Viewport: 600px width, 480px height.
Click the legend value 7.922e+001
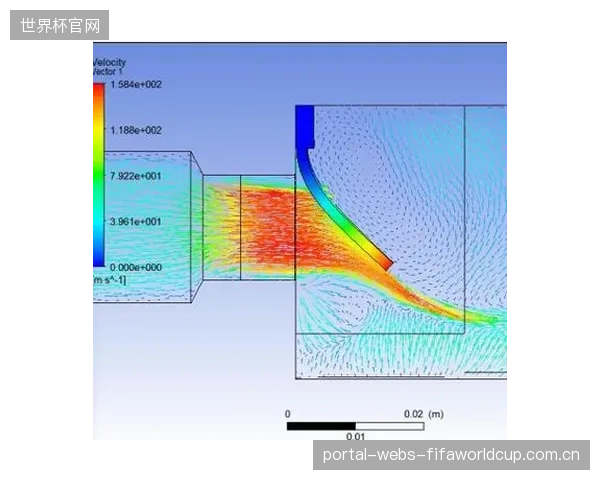coord(136,176)
